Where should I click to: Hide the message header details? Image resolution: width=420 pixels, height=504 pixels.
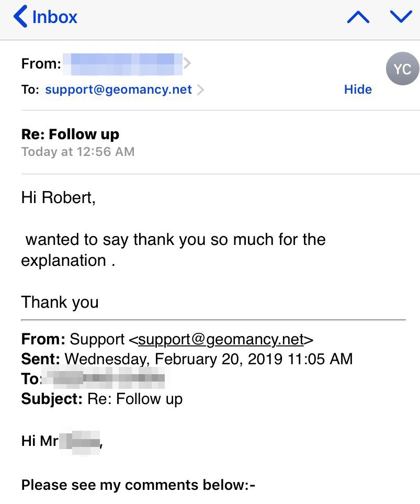pyautogui.click(x=358, y=89)
